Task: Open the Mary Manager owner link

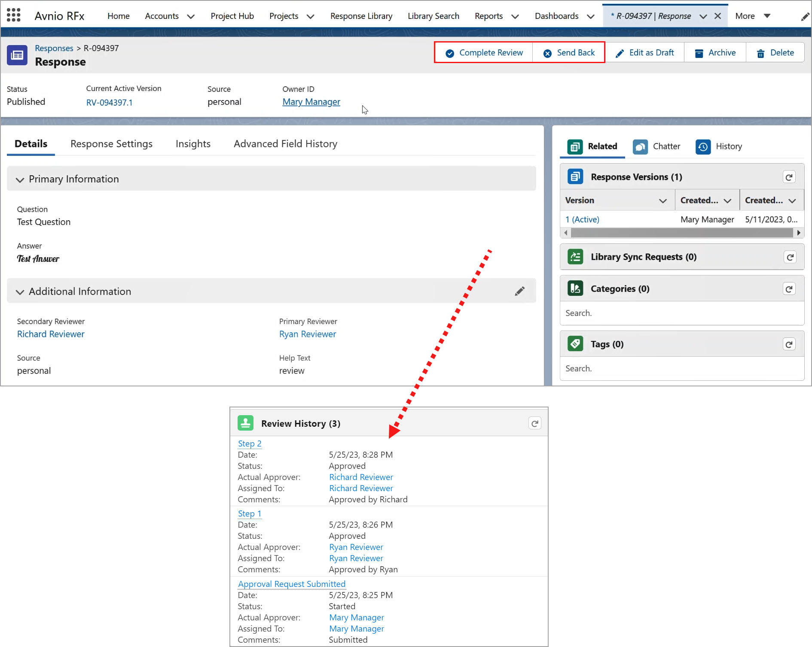Action: click(311, 102)
